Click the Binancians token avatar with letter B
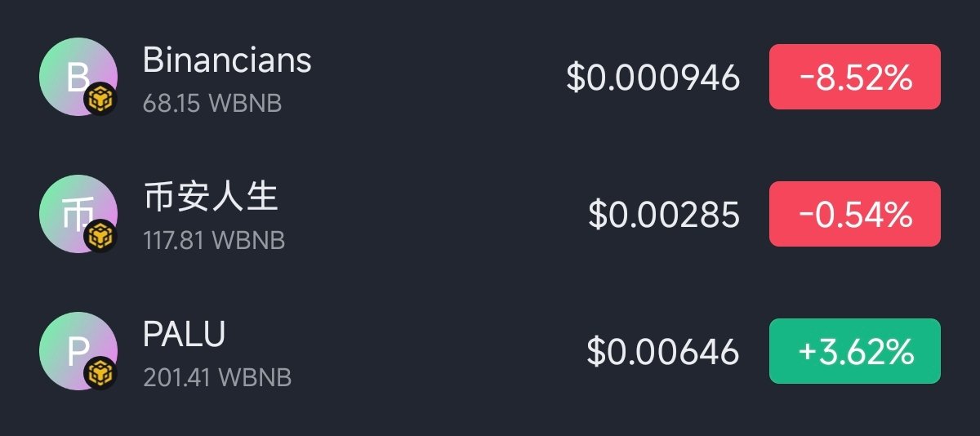 (77, 77)
